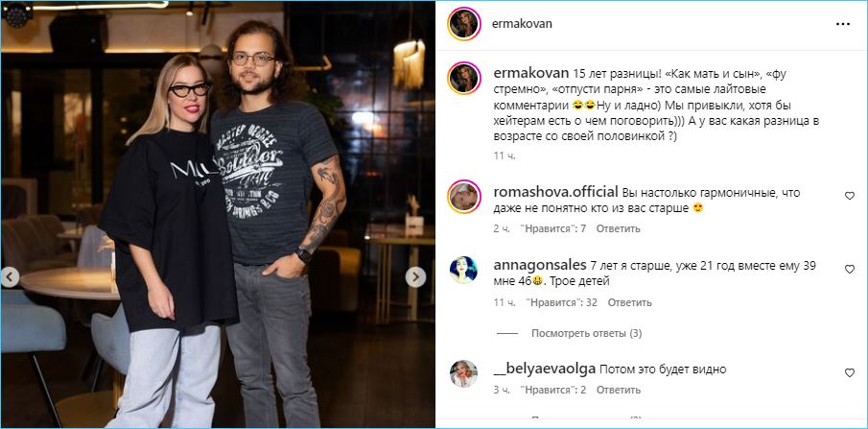
Task: Go to previous photo with left arrow
Action: [x=10, y=277]
